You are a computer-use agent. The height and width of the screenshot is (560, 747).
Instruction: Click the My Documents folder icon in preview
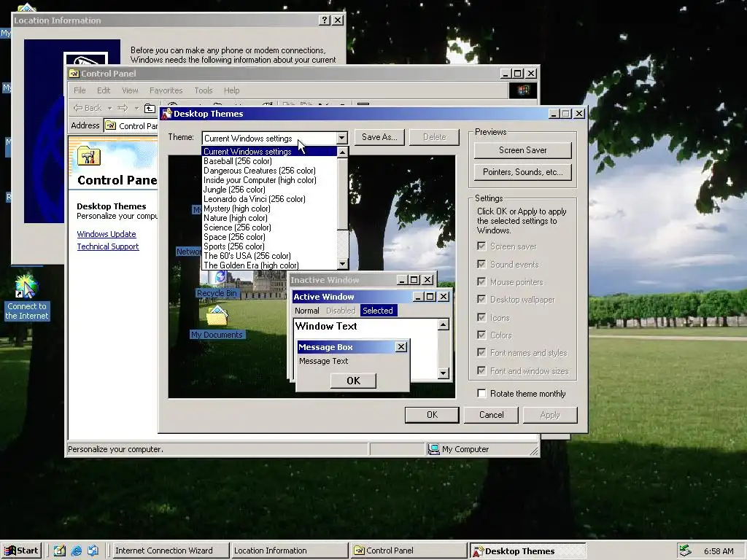click(x=217, y=316)
